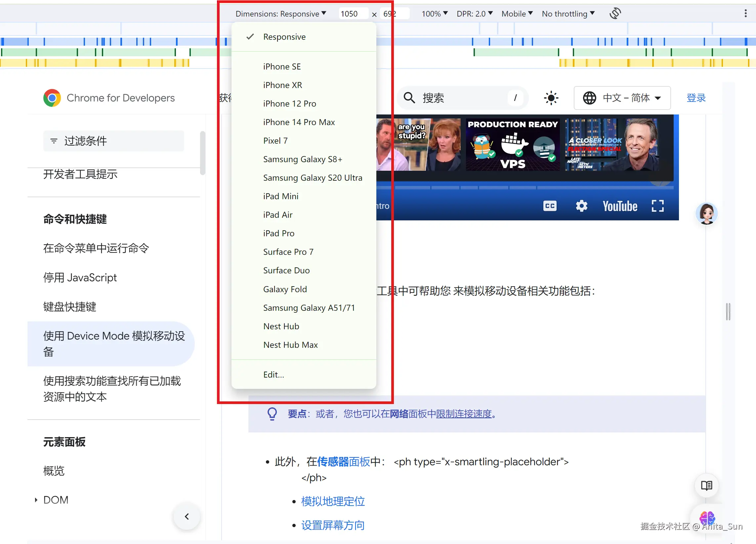Toggle YouTube closed captions CC button
The height and width of the screenshot is (544, 756).
click(x=550, y=206)
